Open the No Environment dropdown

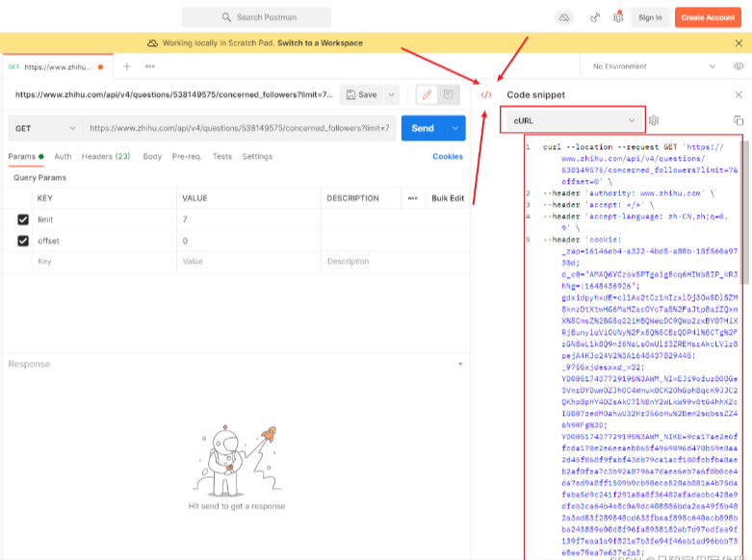[654, 66]
